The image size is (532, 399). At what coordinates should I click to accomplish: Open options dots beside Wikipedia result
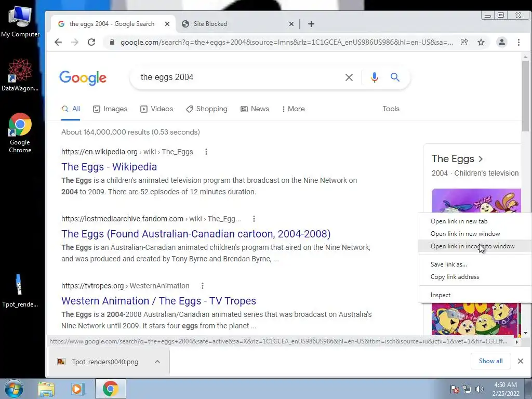click(206, 152)
